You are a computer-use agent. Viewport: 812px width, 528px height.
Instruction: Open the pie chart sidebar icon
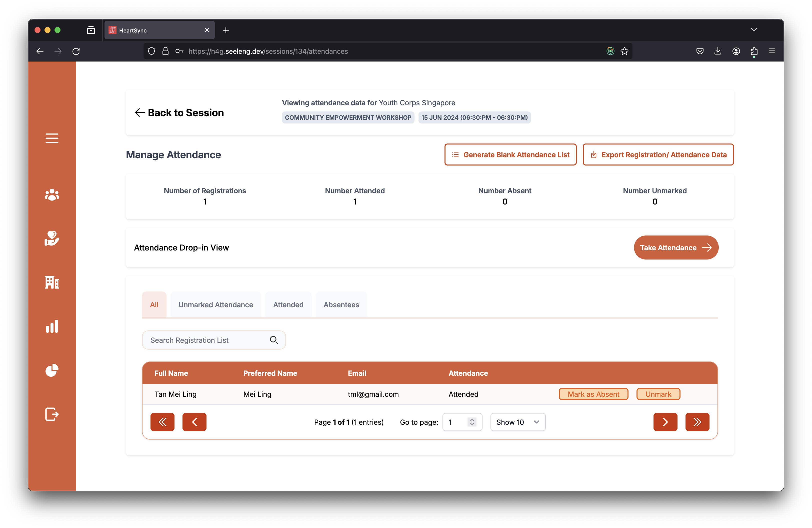[x=52, y=370]
